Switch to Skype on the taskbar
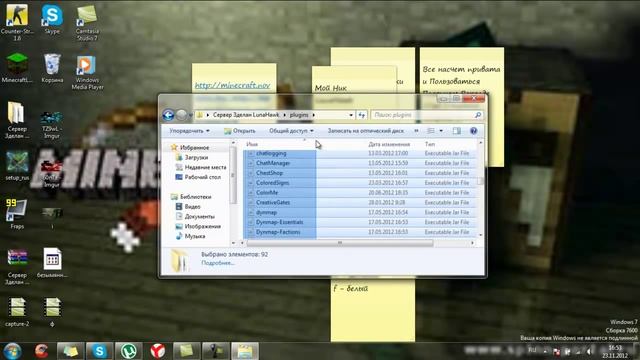This screenshot has height=360, width=640. (100, 351)
